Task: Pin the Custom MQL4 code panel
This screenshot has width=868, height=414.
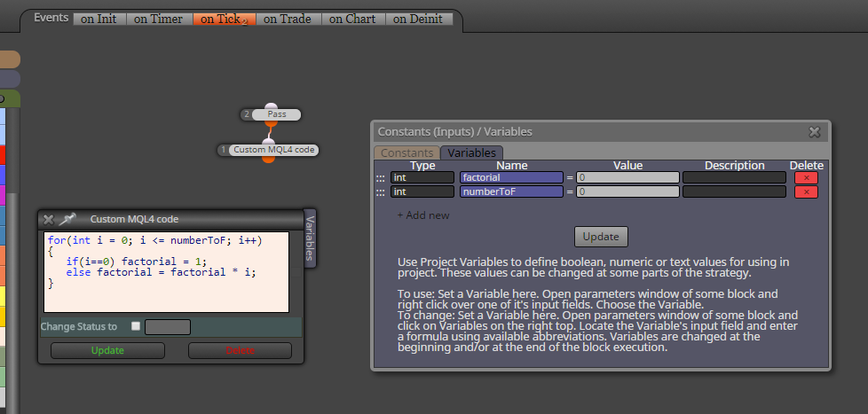Action: coord(67,219)
